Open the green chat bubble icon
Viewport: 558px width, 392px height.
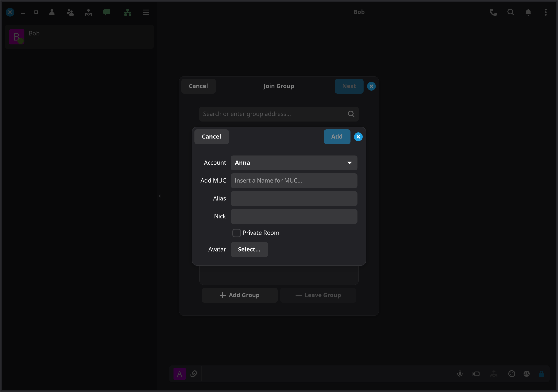pyautogui.click(x=107, y=12)
